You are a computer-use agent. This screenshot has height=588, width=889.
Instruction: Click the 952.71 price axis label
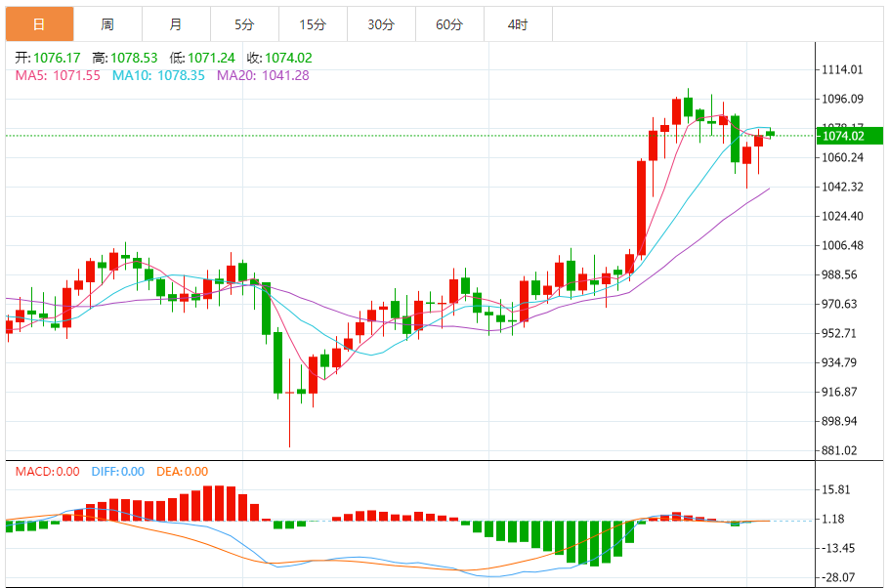(839, 333)
